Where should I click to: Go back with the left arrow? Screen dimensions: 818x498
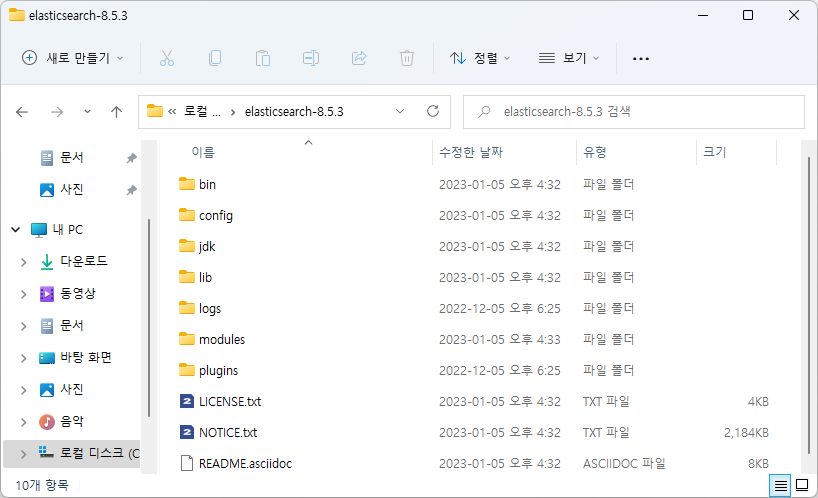click(22, 112)
